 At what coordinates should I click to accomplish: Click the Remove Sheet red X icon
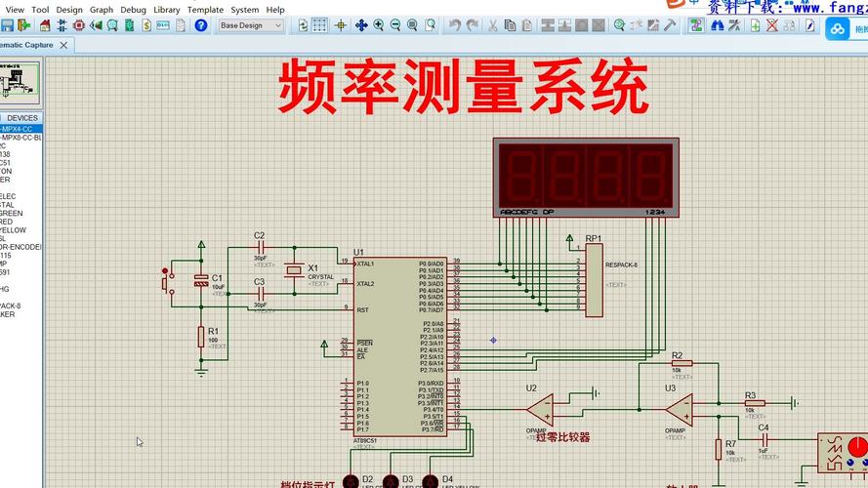coord(772,25)
